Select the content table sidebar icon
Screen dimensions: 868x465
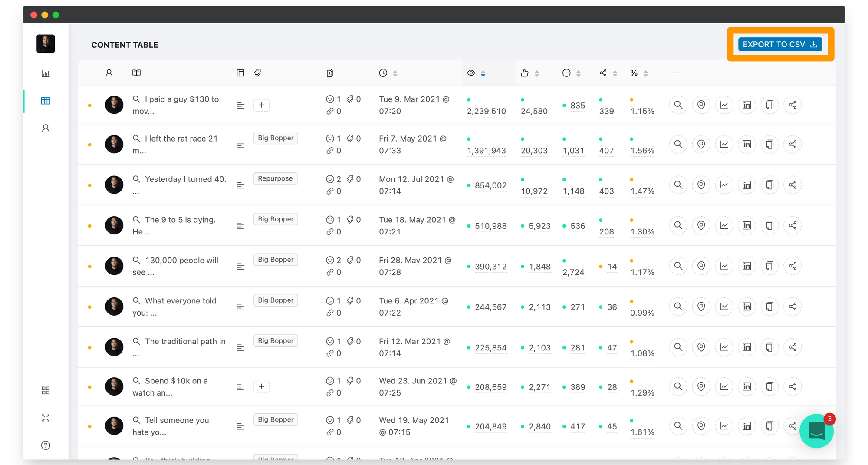(x=46, y=101)
